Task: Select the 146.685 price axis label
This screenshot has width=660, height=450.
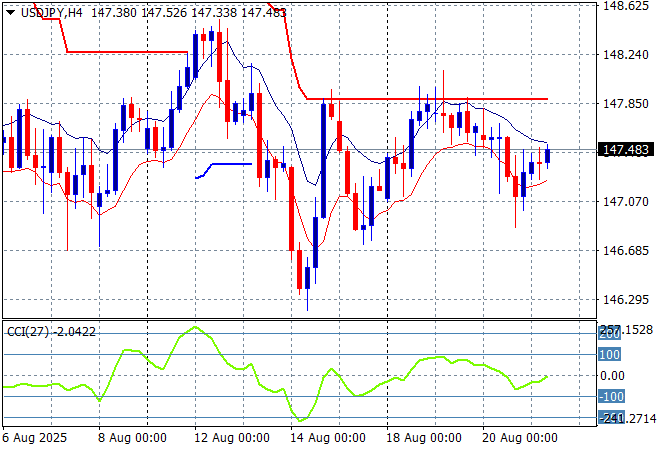Action: (x=626, y=251)
